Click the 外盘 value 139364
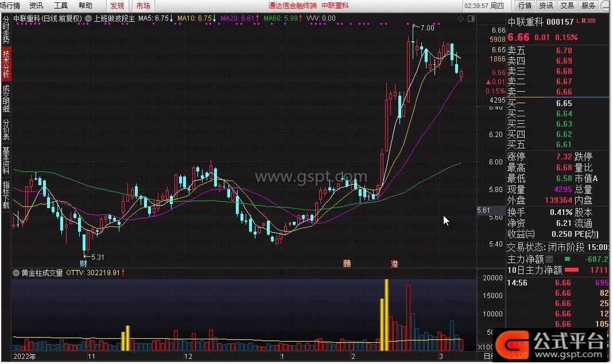Screen dimensions: 613x364 (x=558, y=200)
